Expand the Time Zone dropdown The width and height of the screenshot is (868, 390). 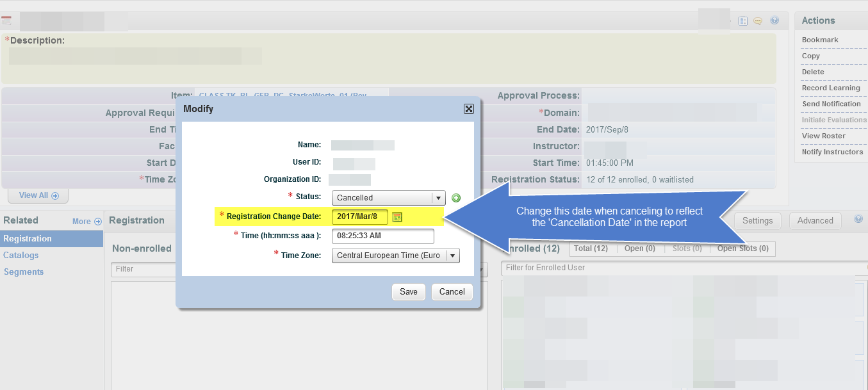pos(396,256)
